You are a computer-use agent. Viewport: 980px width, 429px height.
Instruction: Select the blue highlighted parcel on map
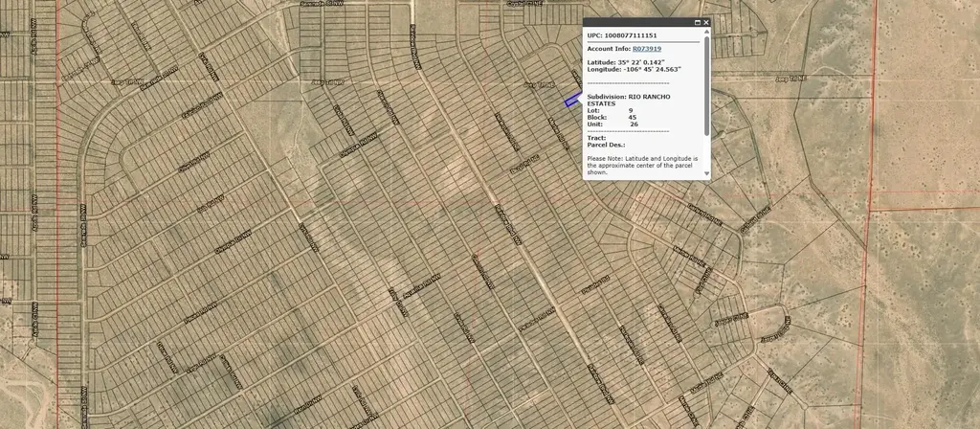[x=572, y=101]
